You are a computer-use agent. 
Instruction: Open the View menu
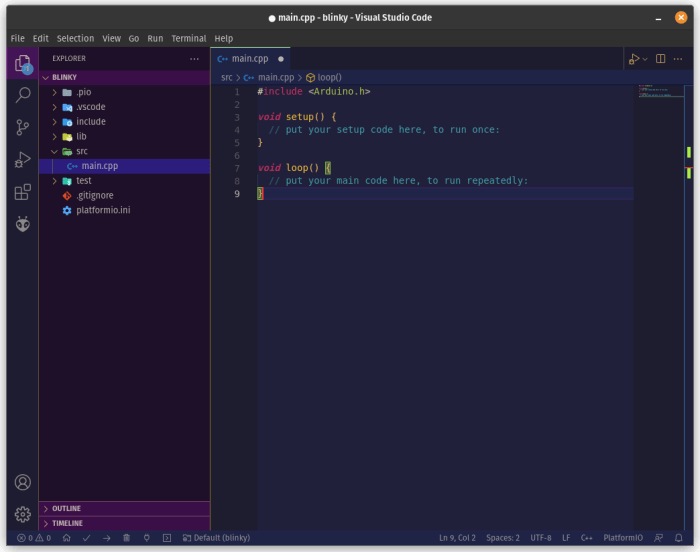pyautogui.click(x=112, y=38)
